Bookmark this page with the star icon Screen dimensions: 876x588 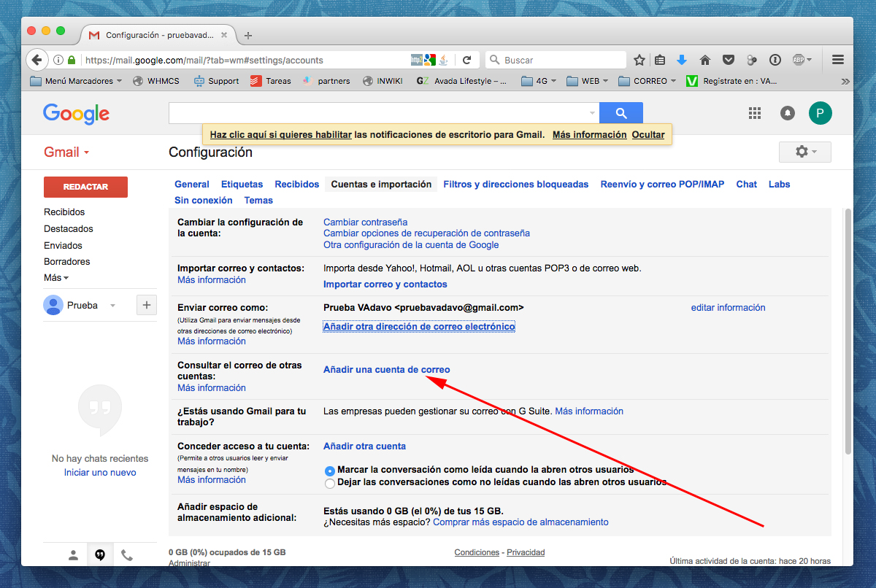coord(639,60)
